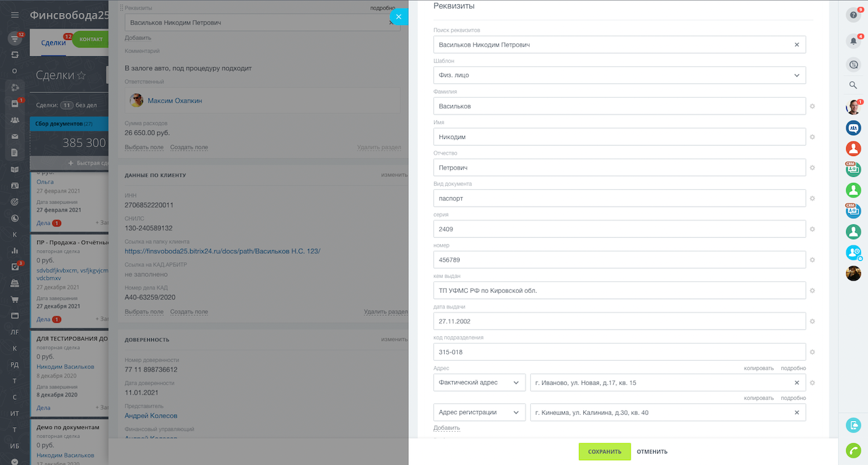868x465 pixels.
Task: Click the Отменить button
Action: point(652,451)
